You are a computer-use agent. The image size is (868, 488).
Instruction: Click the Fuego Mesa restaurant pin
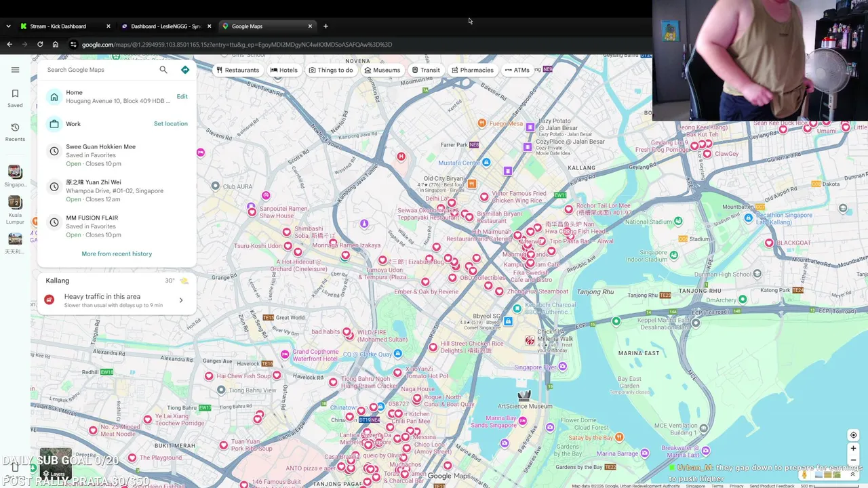click(x=481, y=123)
